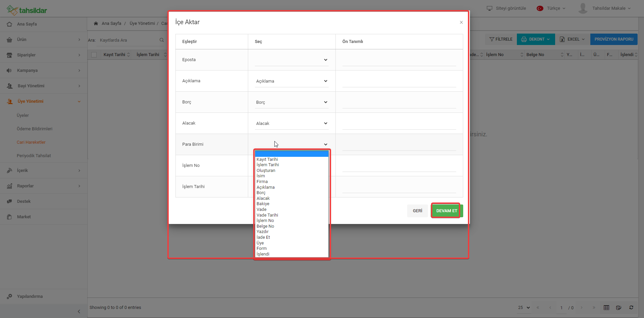The image size is (644, 318).
Task: Click the Market bag icon
Action: click(x=9, y=217)
